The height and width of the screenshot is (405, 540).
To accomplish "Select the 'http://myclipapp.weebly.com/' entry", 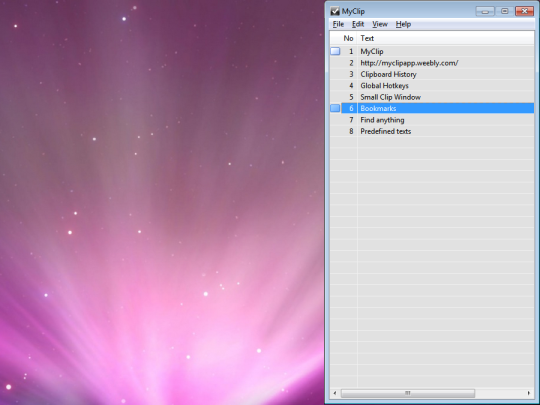I will 409,63.
